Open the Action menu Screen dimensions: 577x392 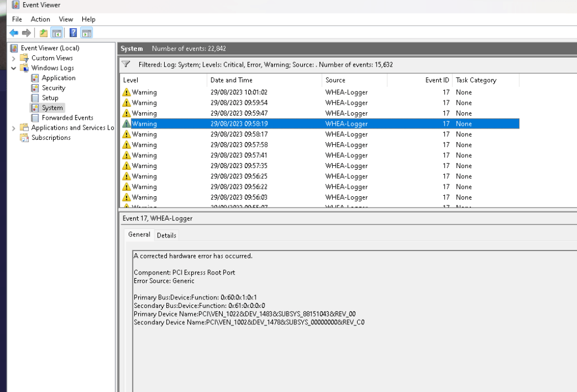point(41,19)
